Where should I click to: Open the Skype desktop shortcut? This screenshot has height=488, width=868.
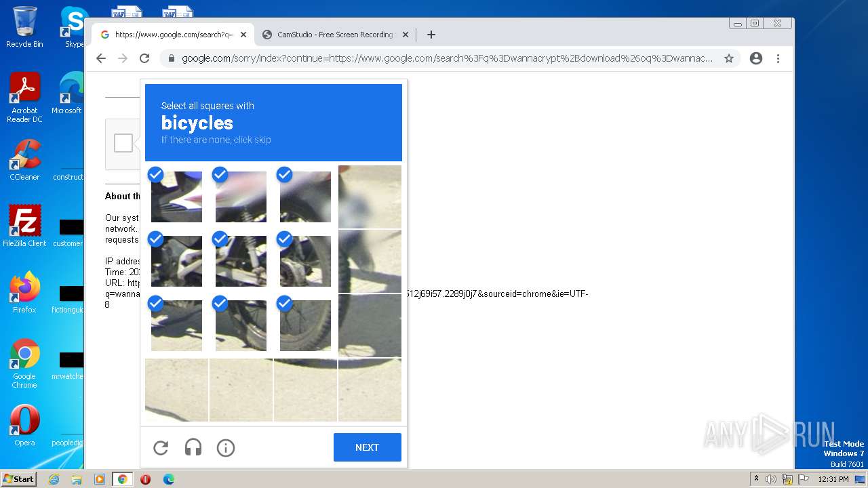(x=73, y=27)
